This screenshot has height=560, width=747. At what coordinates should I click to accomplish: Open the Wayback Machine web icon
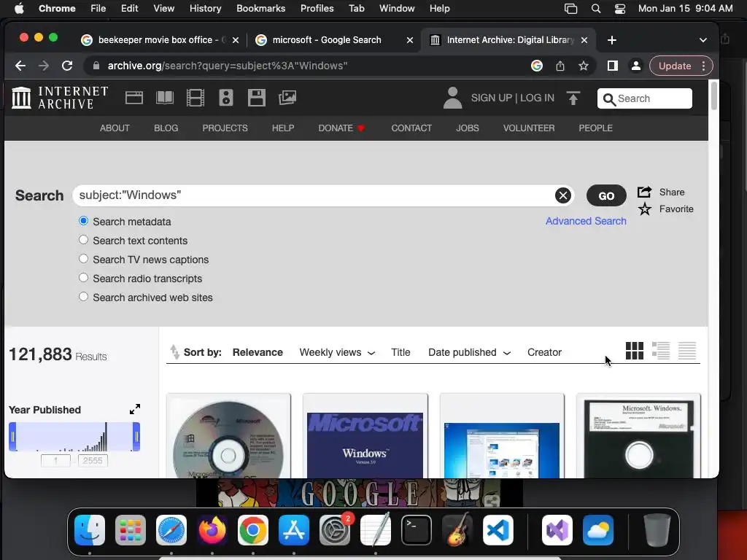click(x=134, y=98)
